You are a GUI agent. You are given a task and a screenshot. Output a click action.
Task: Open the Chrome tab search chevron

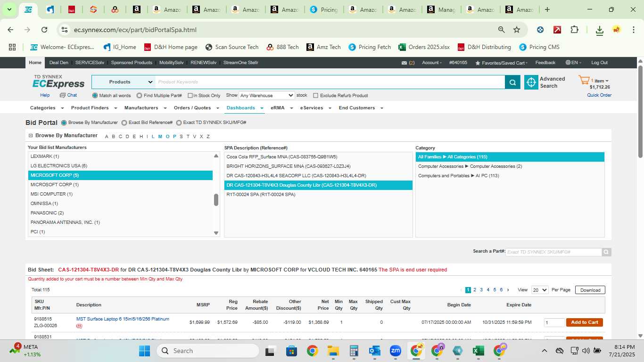[9, 9]
